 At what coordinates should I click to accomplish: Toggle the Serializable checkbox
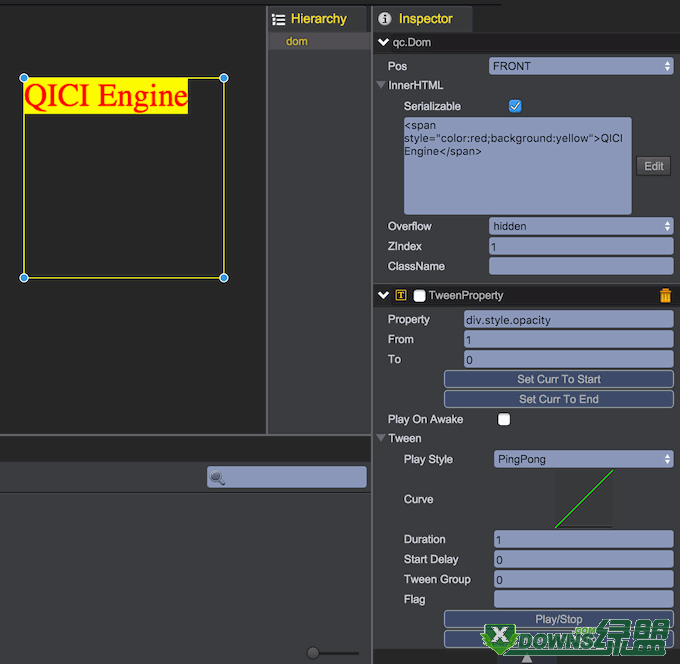click(x=515, y=106)
